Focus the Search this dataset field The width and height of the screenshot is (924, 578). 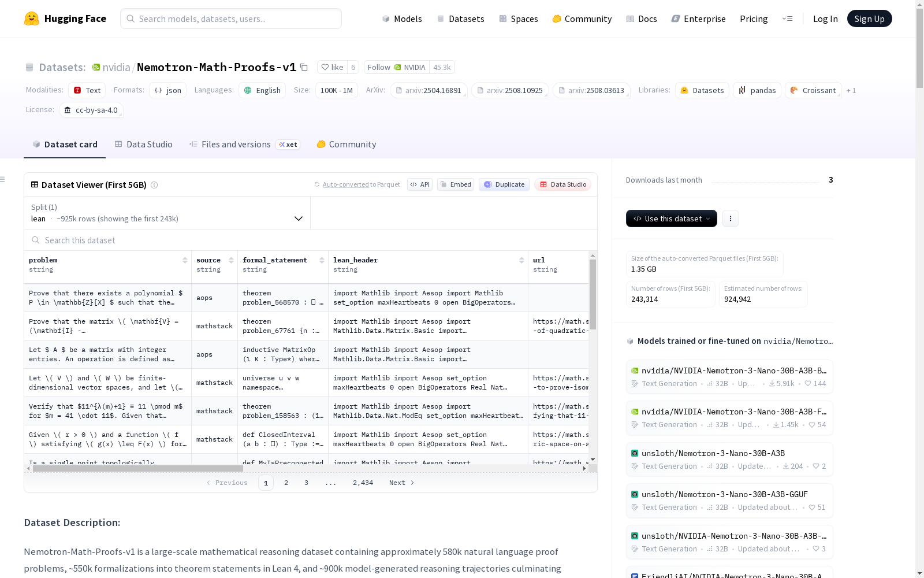coord(311,240)
